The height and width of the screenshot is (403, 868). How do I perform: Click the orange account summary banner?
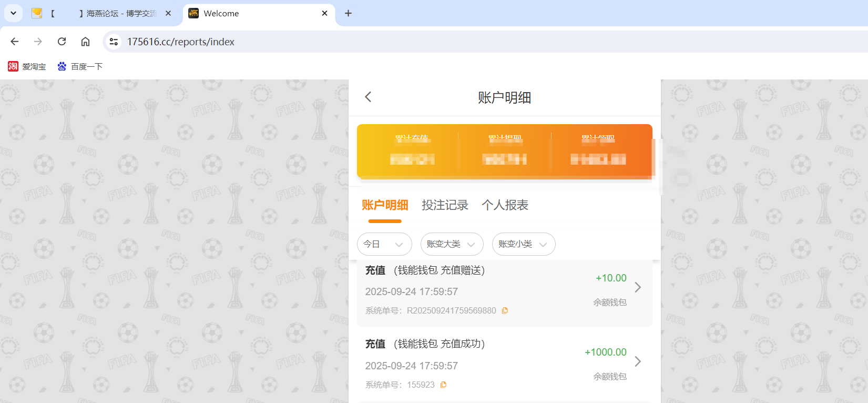[x=505, y=151]
